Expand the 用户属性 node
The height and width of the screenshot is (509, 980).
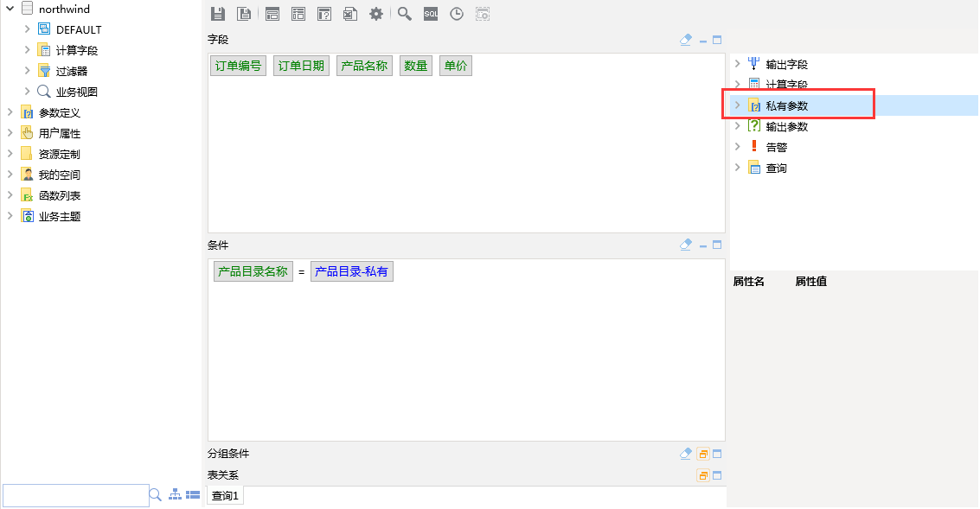10,133
